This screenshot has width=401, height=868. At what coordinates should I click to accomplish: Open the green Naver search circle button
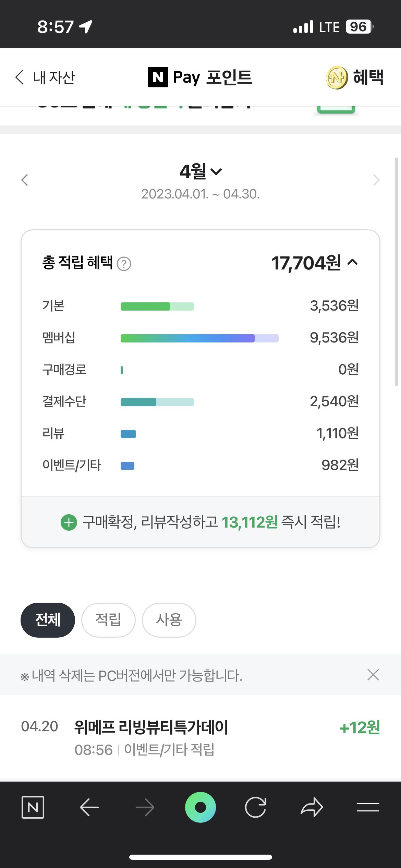coord(200,807)
